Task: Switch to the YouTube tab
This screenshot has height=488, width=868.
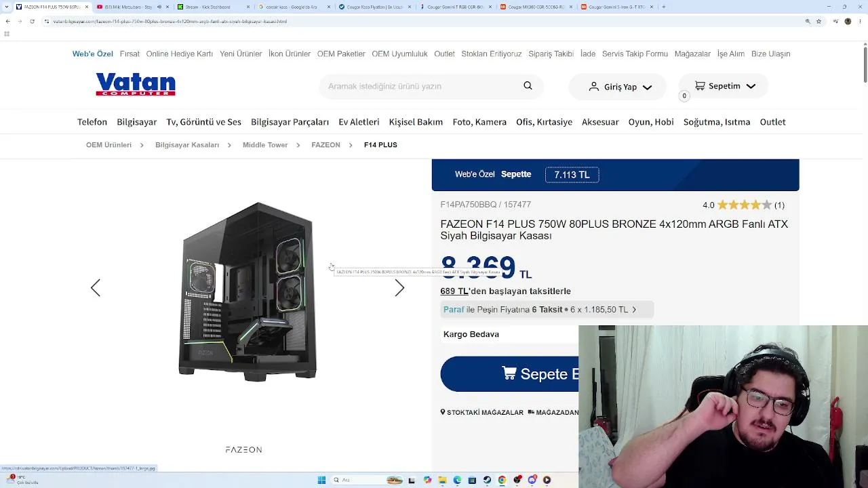Action: pyautogui.click(x=132, y=7)
